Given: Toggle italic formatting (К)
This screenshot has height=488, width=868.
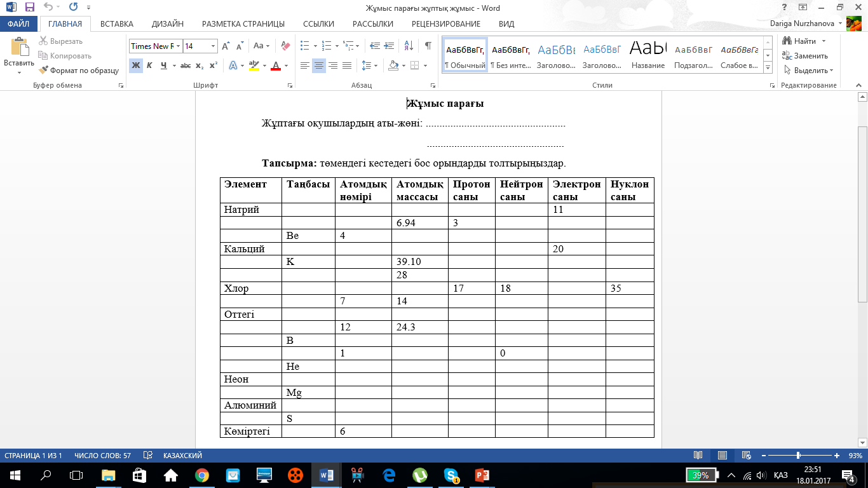Looking at the screenshot, I should point(149,65).
